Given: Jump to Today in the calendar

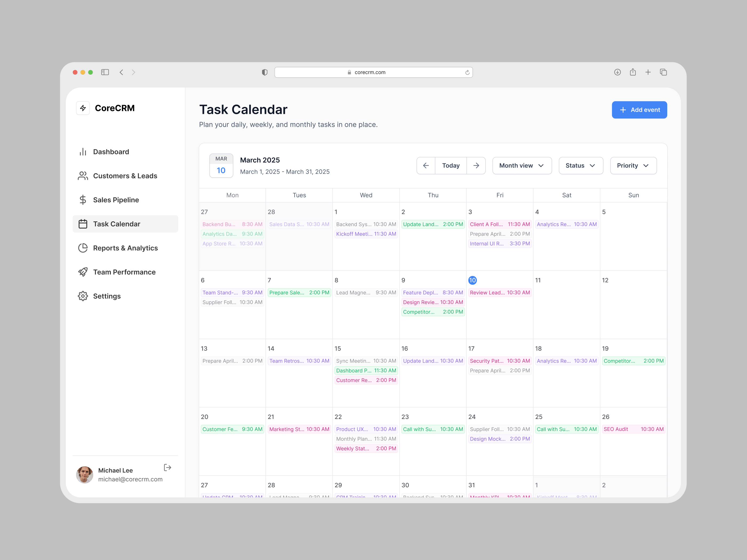Looking at the screenshot, I should click(x=451, y=165).
